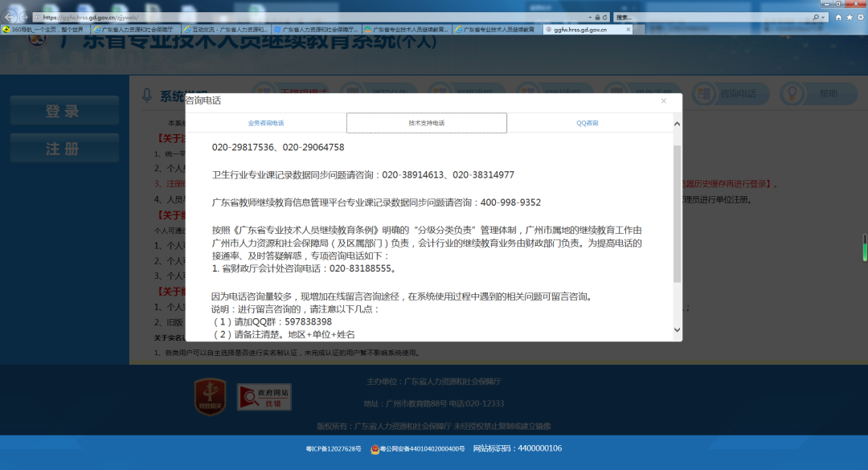Screen dimensions: 868x470
Task: Click the 咨询电话 phone icon
Action: (704, 93)
